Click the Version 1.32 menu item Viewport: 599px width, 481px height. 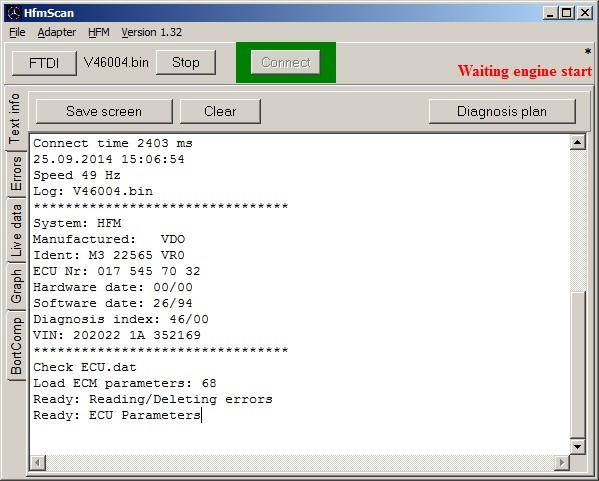click(152, 32)
